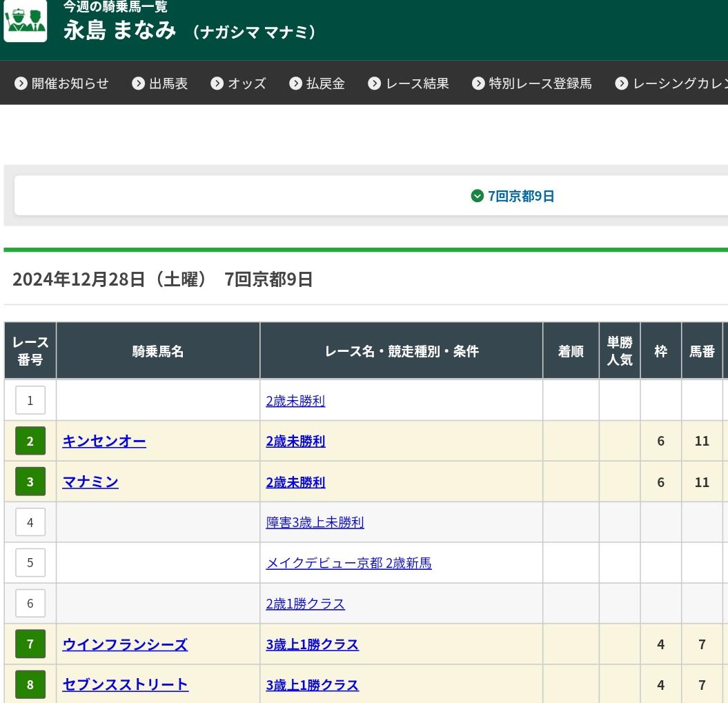Open horse ウインフランシーズ link
Viewport: 728px width, 703px height.
pyautogui.click(x=125, y=644)
